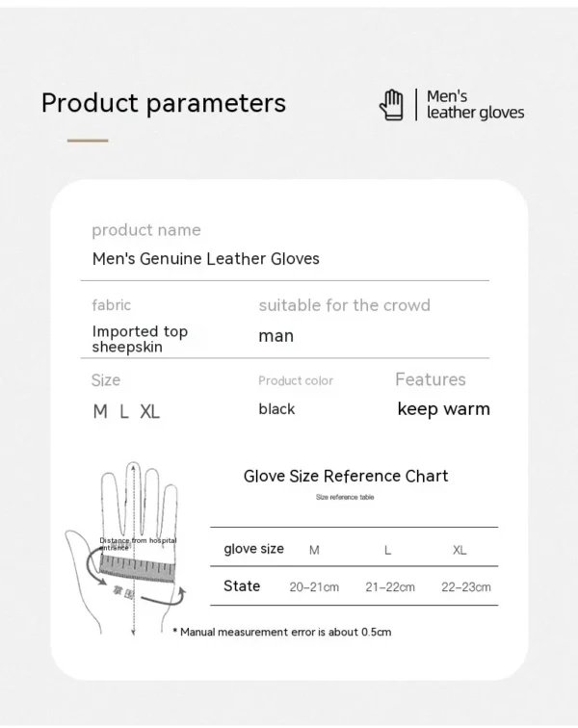Select size XL option
Viewport: 578px width, 728px height.
point(149,411)
